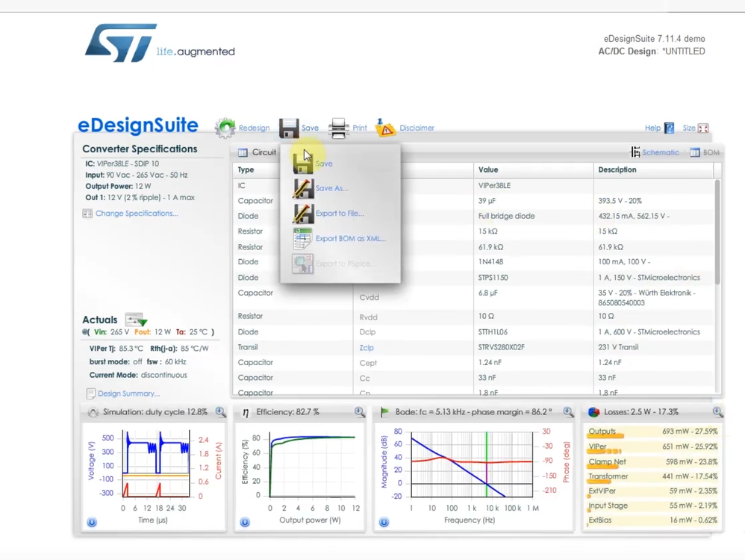Viewport: 745px width, 560px height.
Task: Choose Save As... in the menu
Action: pyautogui.click(x=320, y=188)
